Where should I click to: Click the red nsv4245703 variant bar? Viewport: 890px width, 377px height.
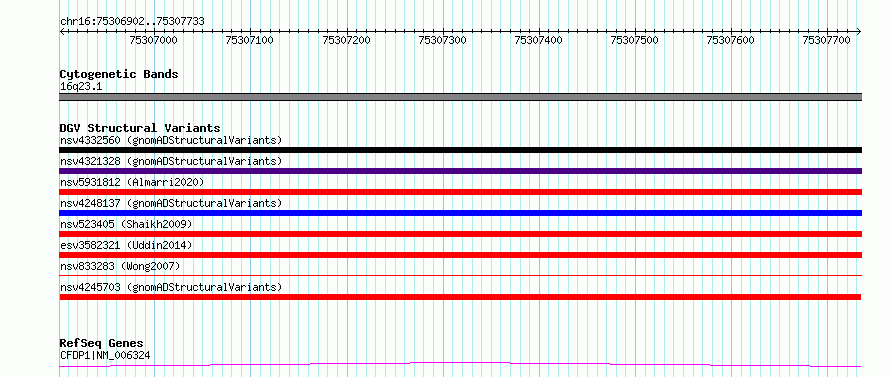click(x=460, y=297)
